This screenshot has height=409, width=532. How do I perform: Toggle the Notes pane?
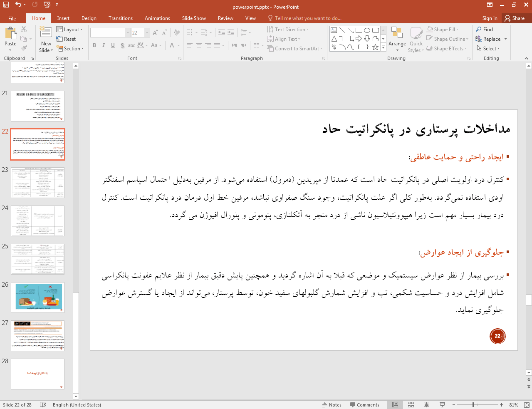click(332, 405)
